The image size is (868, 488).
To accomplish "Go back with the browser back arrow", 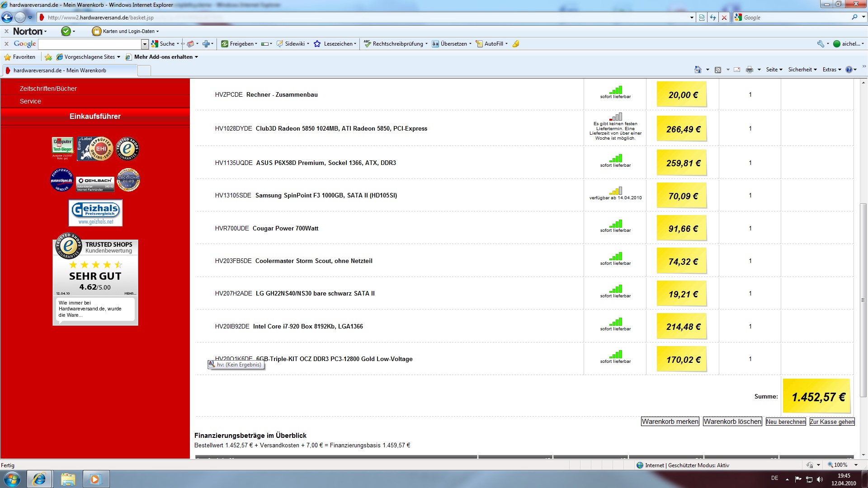I will pyautogui.click(x=7, y=18).
